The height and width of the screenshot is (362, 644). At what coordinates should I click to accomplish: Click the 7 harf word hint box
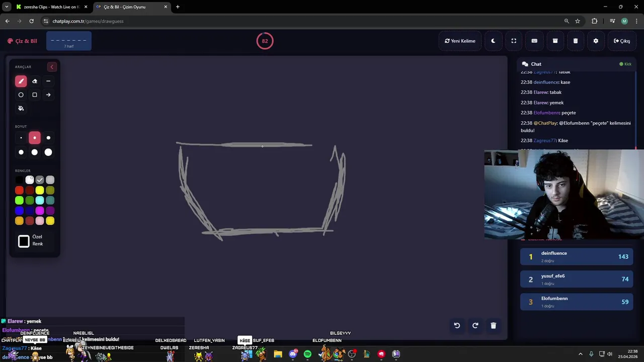pos(69,41)
